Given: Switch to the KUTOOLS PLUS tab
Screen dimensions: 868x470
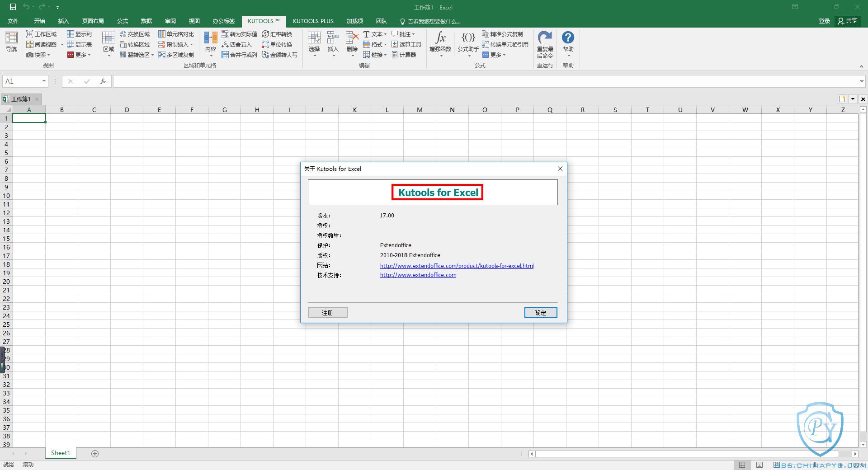Looking at the screenshot, I should pyautogui.click(x=313, y=21).
